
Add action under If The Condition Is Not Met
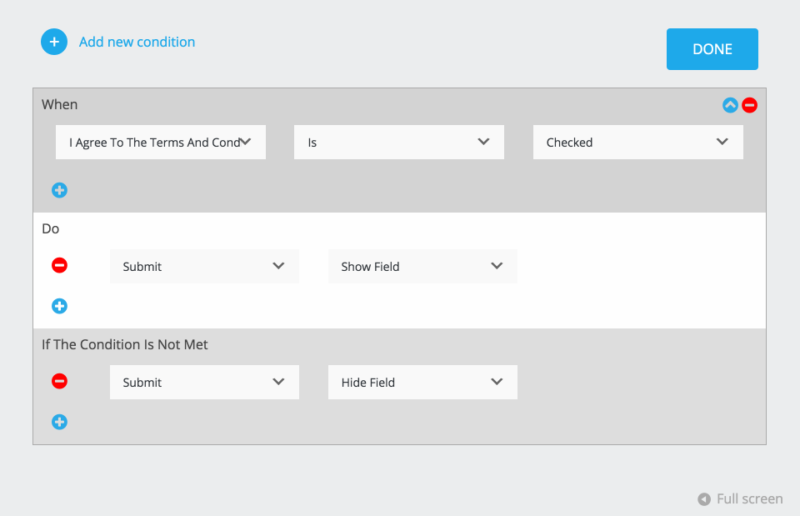click(59, 422)
